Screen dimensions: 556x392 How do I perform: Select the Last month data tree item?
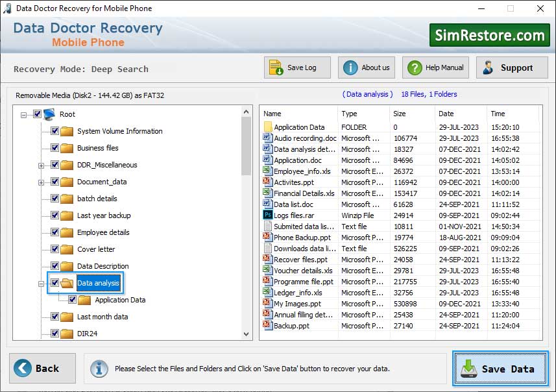103,317
